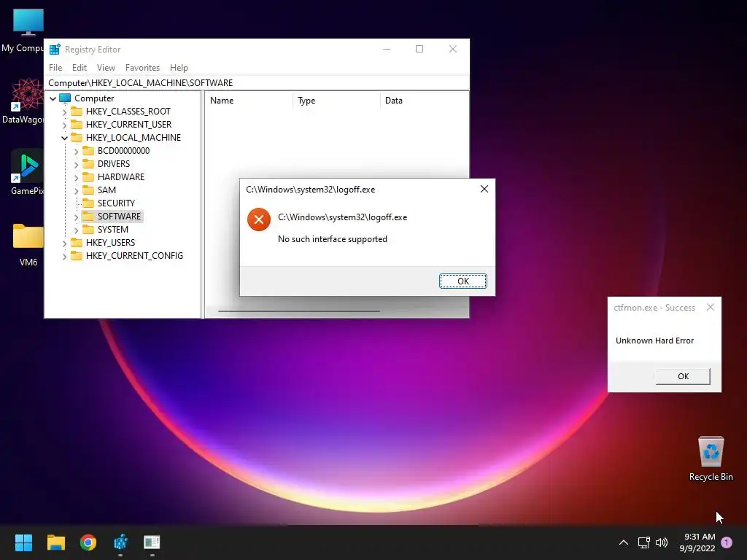
Task: Collapse the HKEY_LOCAL_MACHINE node
Action: (x=64, y=138)
